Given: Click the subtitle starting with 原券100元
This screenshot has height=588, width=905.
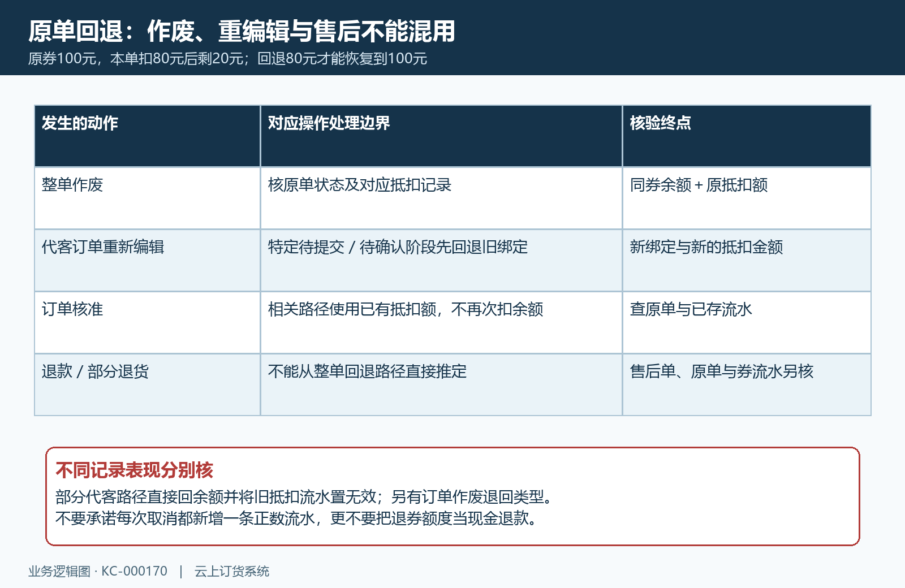Looking at the screenshot, I should click(227, 59).
